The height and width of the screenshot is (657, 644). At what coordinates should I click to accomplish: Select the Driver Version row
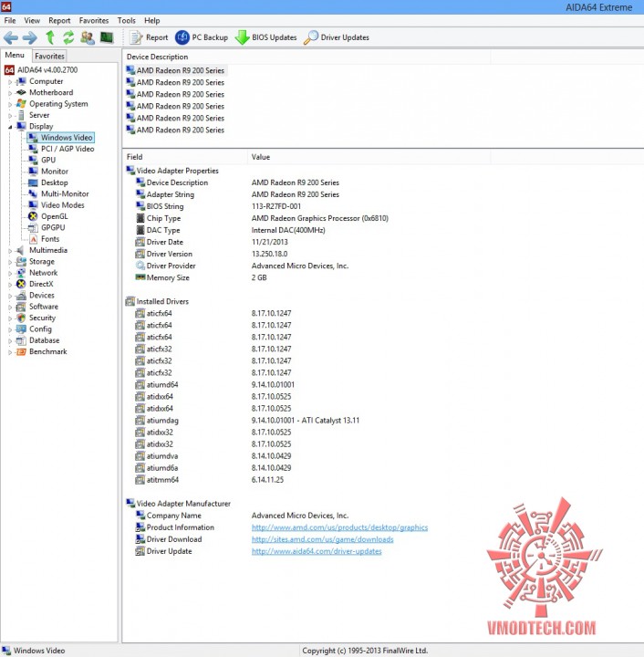tap(211, 254)
